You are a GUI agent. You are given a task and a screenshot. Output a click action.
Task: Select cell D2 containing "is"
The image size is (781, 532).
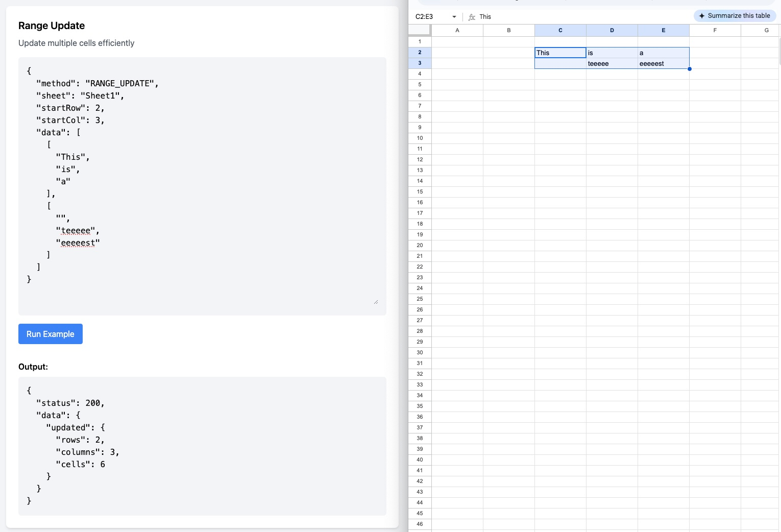(x=612, y=53)
